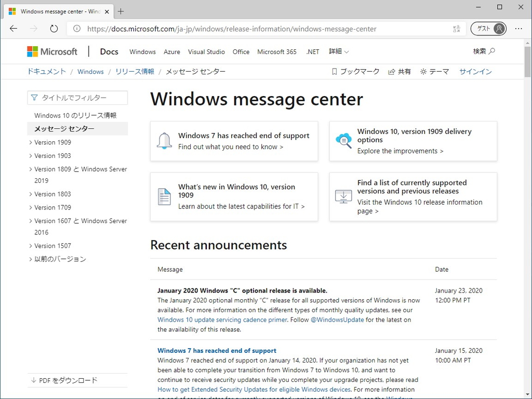This screenshot has height=399, width=532.
Task: Open the 検索 search function
Action: point(483,51)
